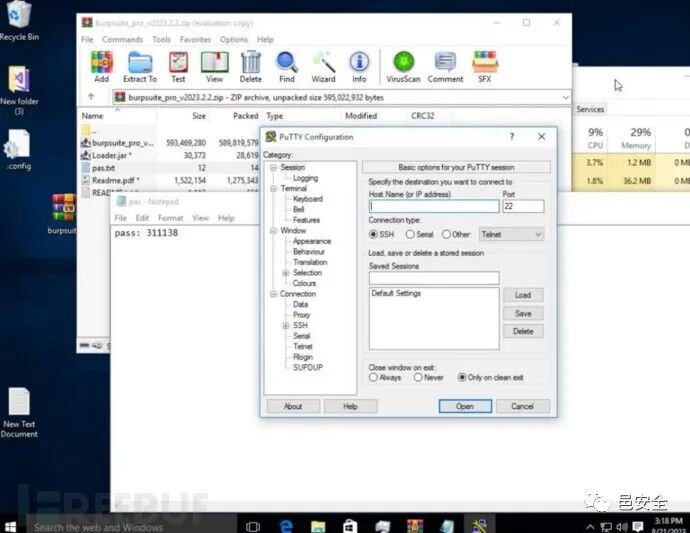Choose Never for close window on exit
Screen dimensions: 690x533
click(x=418, y=377)
